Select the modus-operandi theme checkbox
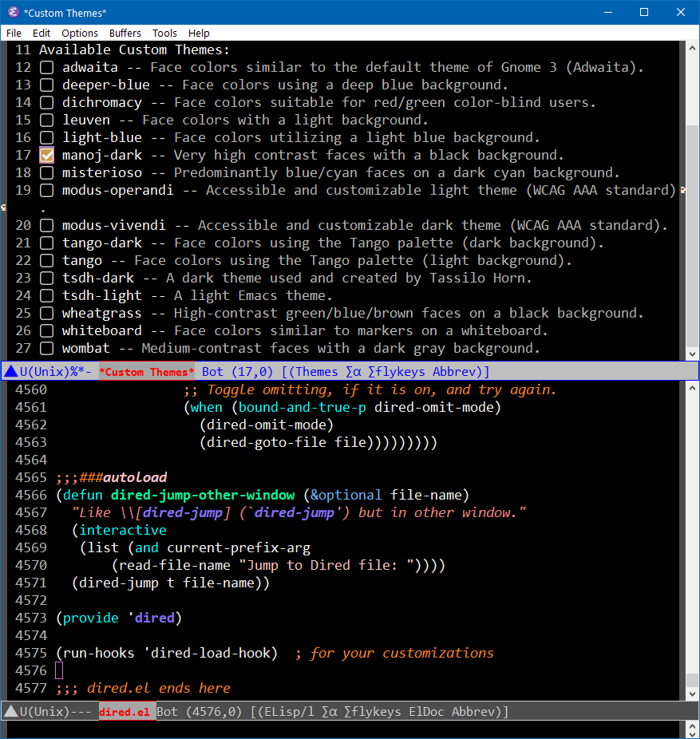Screen dimensions: 700x739 (x=46, y=191)
